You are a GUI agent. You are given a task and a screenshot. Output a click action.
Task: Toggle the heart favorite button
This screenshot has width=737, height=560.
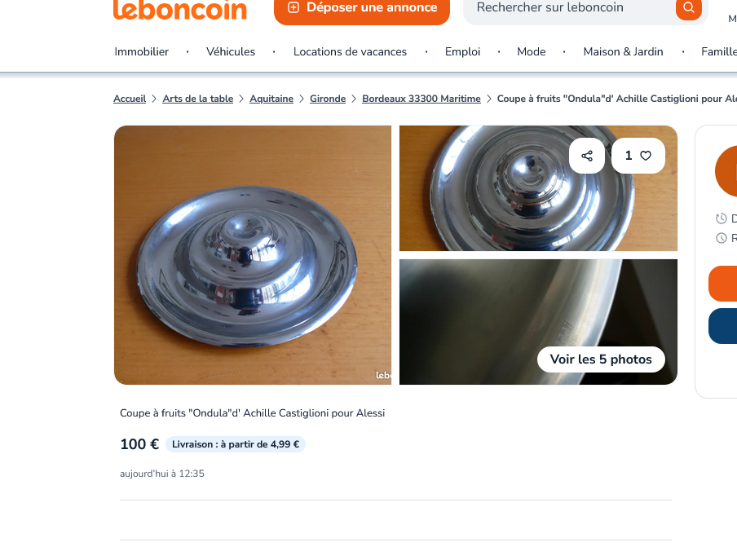tap(638, 156)
